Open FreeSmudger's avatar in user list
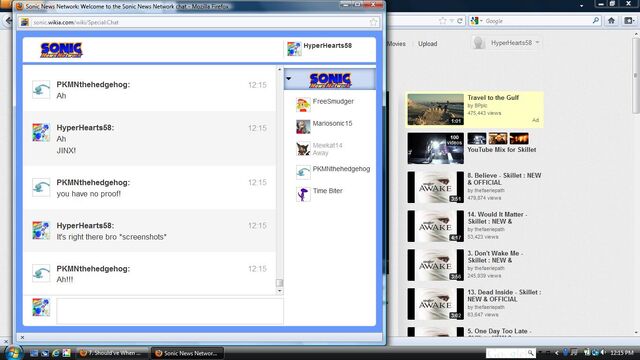 pos(303,105)
